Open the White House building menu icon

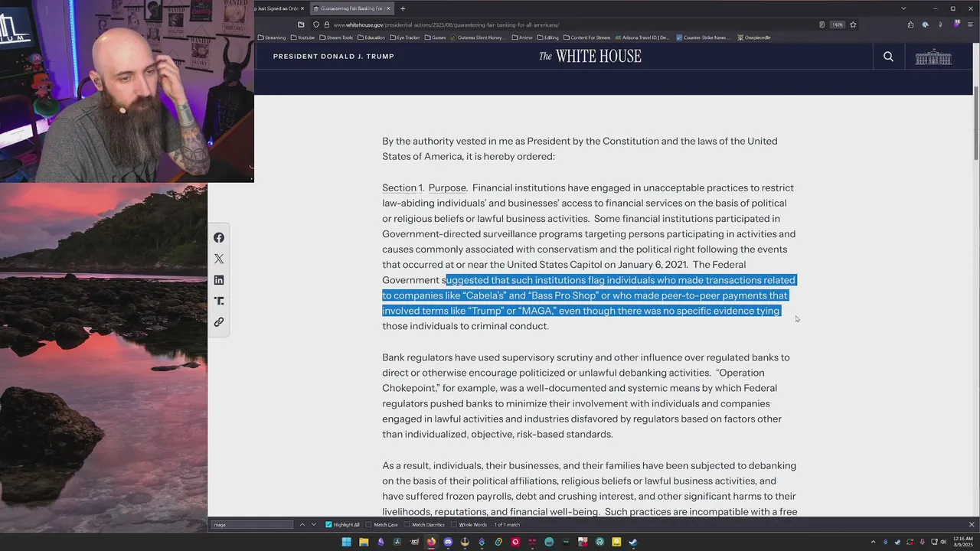pyautogui.click(x=933, y=57)
